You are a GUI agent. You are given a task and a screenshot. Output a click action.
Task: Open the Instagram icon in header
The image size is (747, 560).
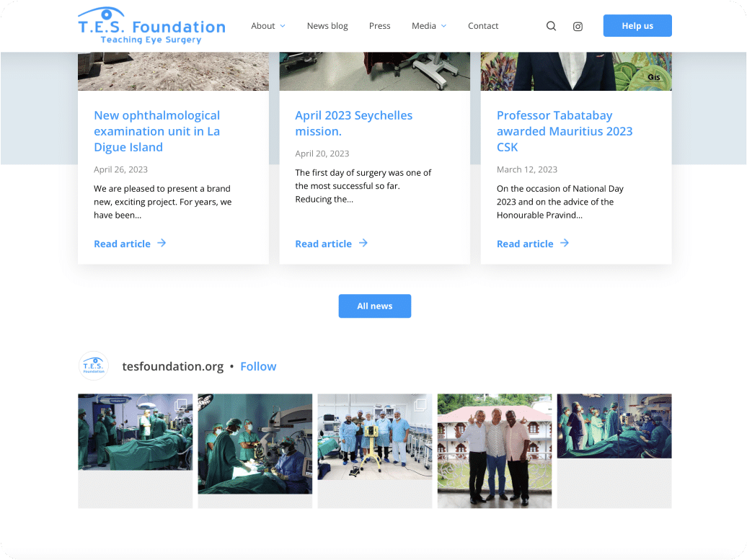[x=578, y=27]
